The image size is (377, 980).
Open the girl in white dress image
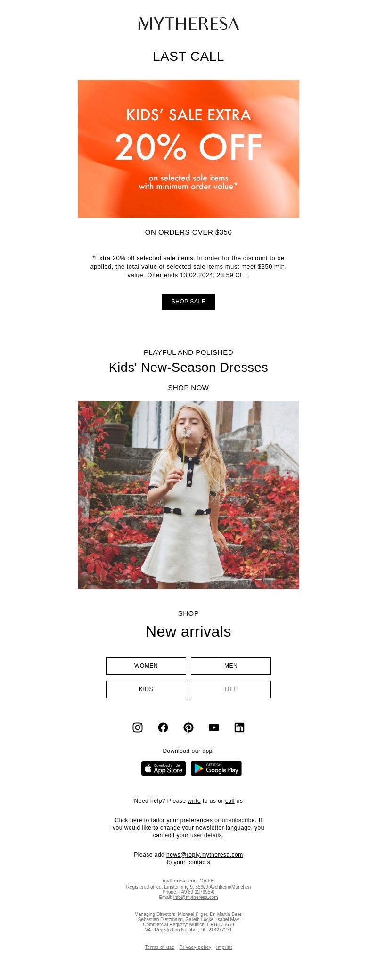[188, 495]
